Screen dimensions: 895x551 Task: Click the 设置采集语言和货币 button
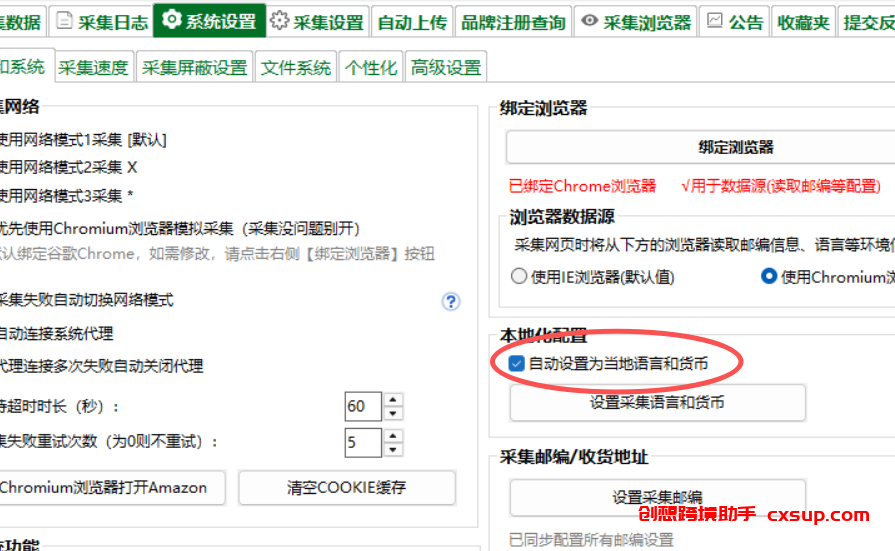[x=657, y=403]
